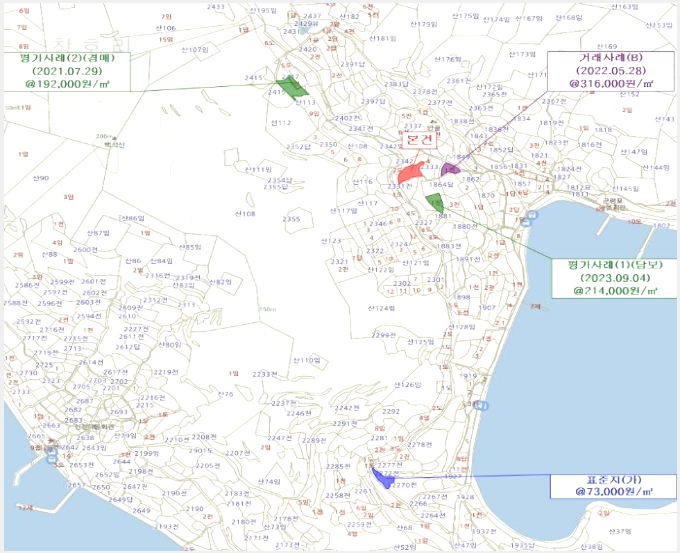Click parcel label 2233전

click(x=265, y=374)
